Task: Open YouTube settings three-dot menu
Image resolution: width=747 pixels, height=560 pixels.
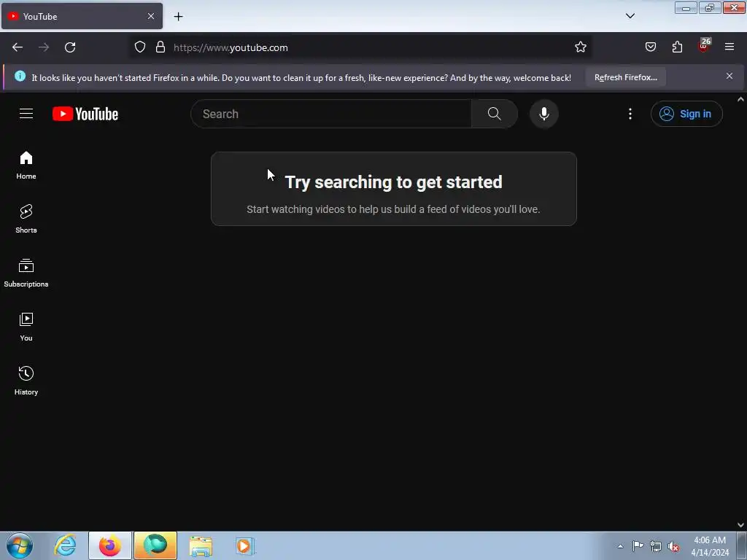Action: (630, 114)
